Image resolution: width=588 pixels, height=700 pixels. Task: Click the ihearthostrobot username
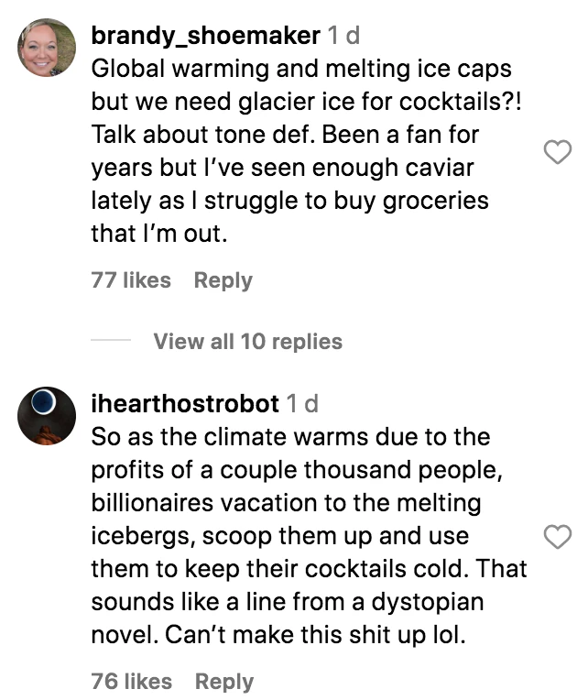pos(185,403)
